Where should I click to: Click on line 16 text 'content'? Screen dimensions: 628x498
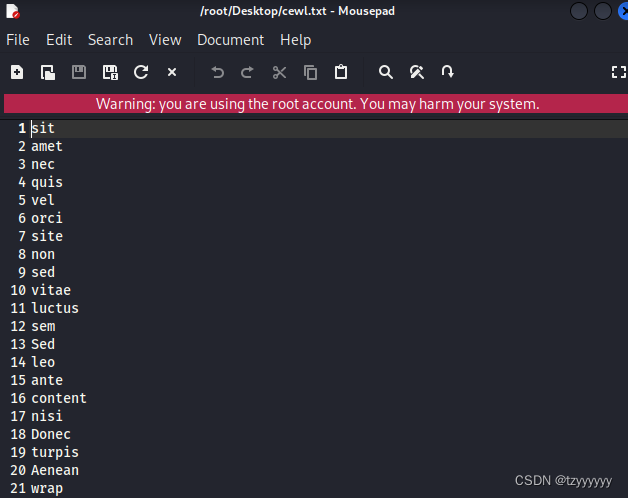click(x=59, y=398)
